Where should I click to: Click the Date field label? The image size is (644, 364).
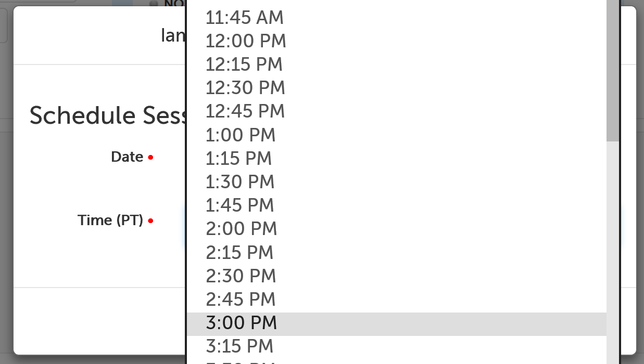tap(127, 157)
